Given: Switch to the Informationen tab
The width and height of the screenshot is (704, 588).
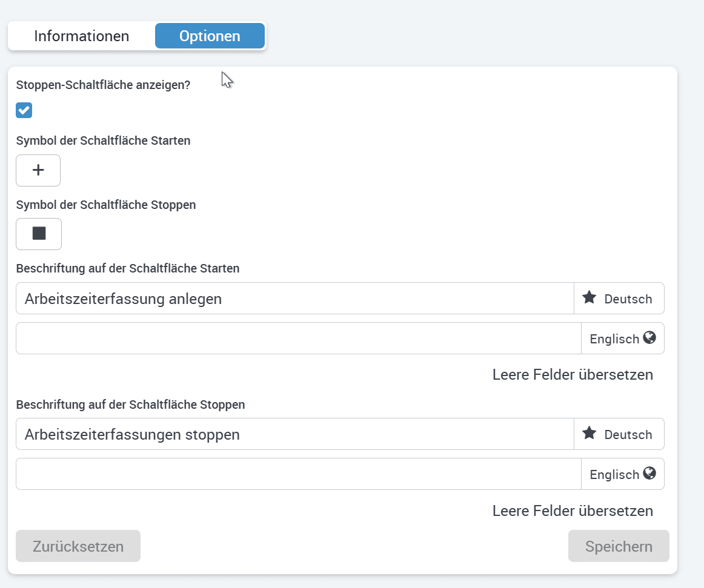Looking at the screenshot, I should coord(82,36).
